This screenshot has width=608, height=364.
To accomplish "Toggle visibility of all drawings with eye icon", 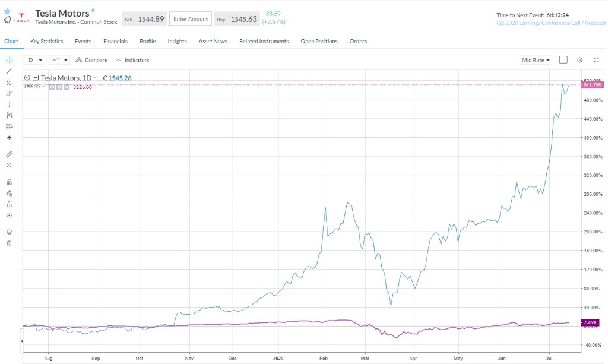I will (9, 216).
